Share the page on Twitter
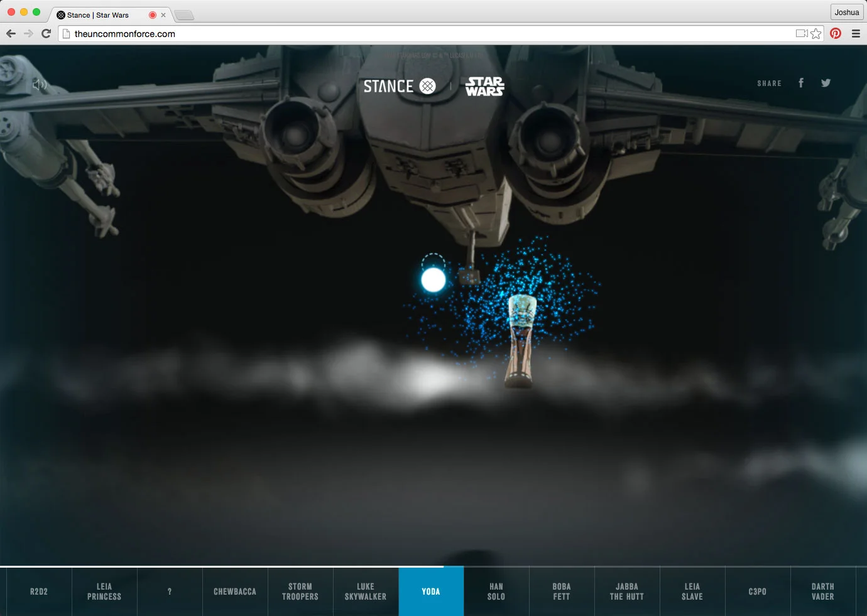 click(x=826, y=83)
